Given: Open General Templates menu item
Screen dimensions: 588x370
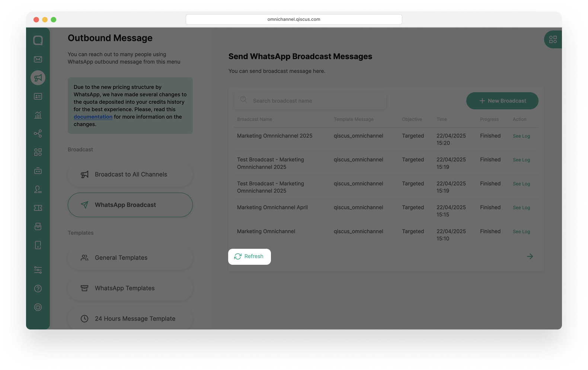Looking at the screenshot, I should pos(130,258).
